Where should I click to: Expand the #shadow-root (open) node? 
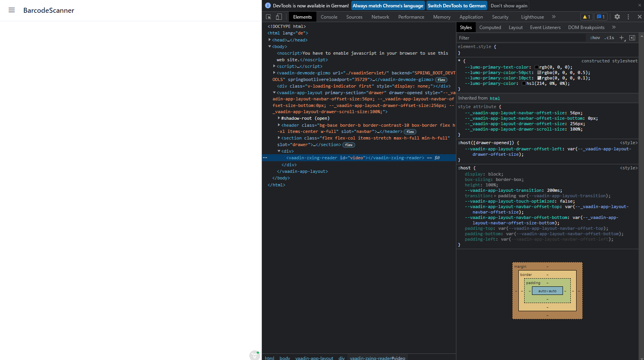279,118
